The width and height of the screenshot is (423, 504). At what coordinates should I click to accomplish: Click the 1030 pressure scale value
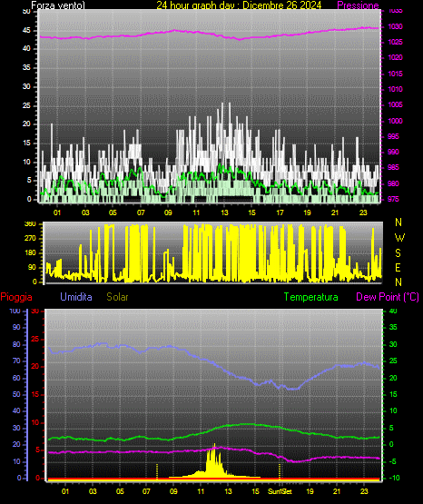(395, 26)
